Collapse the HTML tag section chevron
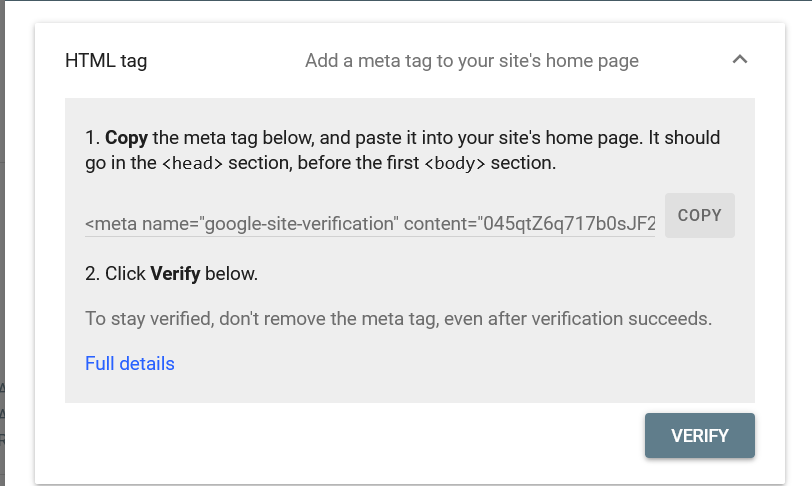Viewport: 812px width, 486px height. [740, 60]
